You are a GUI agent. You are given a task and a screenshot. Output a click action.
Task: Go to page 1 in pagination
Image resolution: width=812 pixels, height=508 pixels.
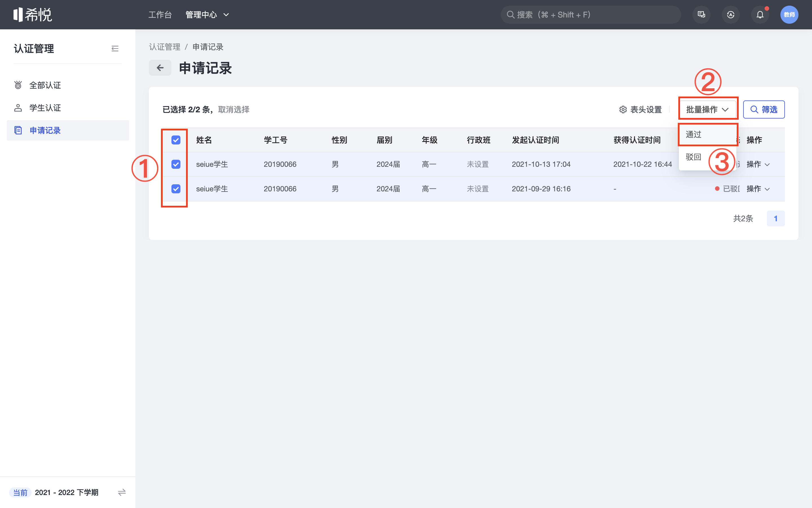click(x=775, y=218)
